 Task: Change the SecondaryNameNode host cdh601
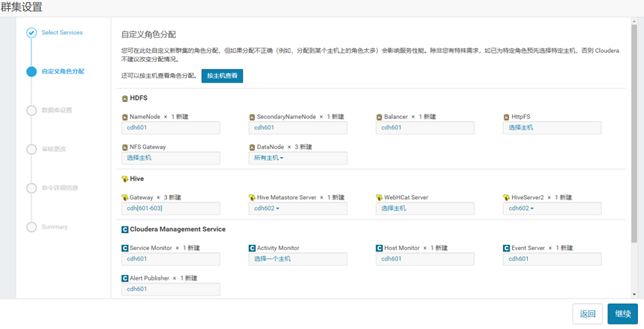point(297,128)
